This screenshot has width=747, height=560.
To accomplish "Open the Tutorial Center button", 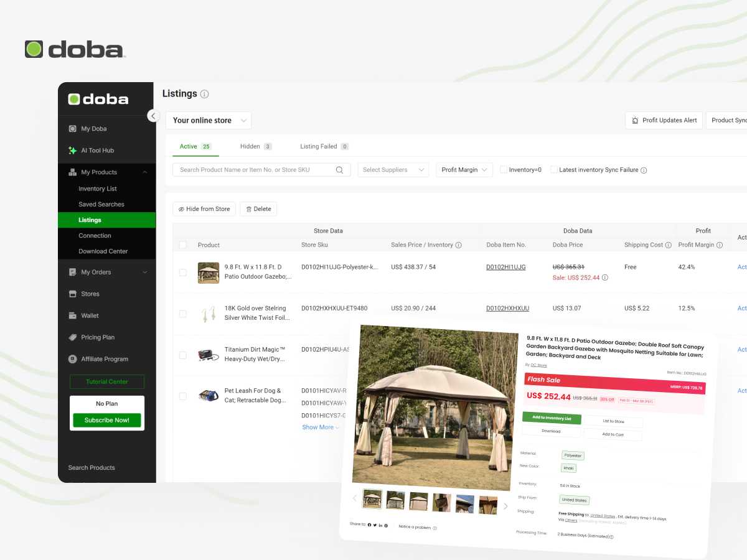I will coord(107,381).
